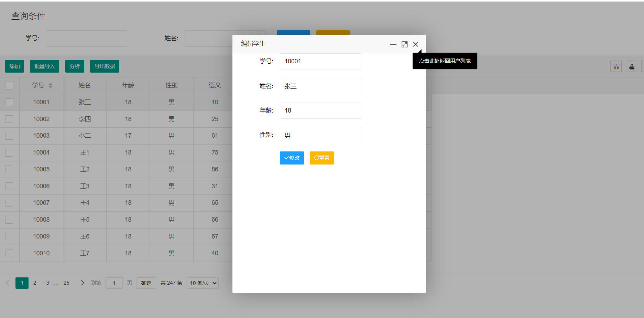Check the row checkbox for student 10010
Screen dimensions: 644x318
9,253
